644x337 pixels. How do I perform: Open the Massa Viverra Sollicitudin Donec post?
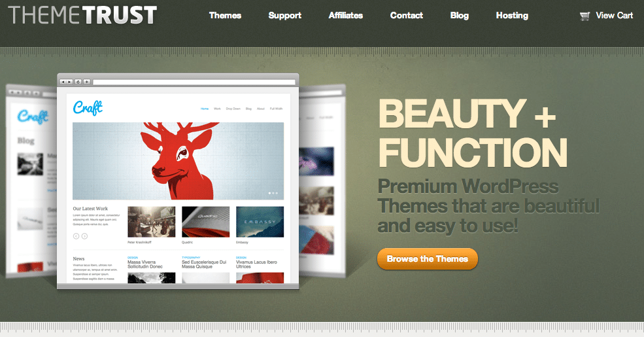(145, 264)
